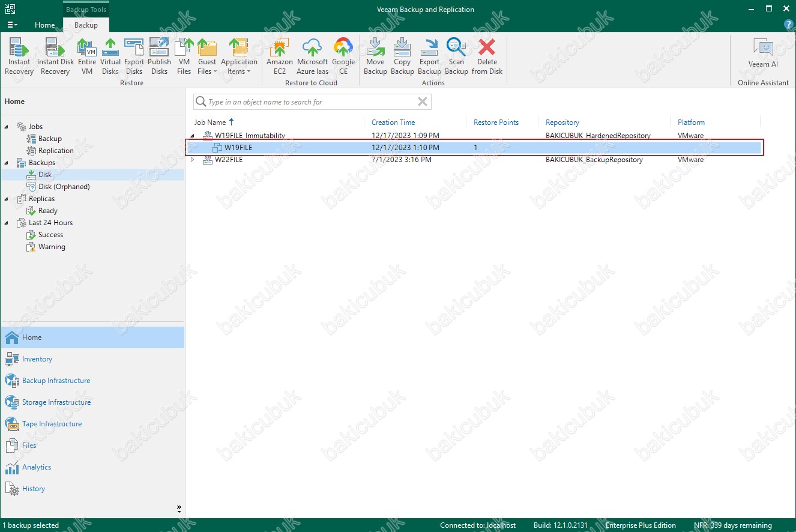Select Publish Disks
This screenshot has width=796, height=532.
point(159,56)
